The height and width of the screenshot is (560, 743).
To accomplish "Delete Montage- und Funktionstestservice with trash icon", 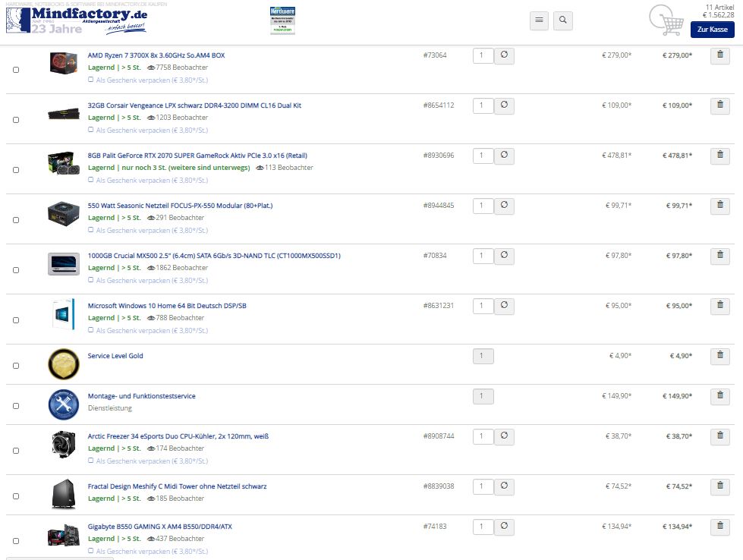I will [x=720, y=396].
